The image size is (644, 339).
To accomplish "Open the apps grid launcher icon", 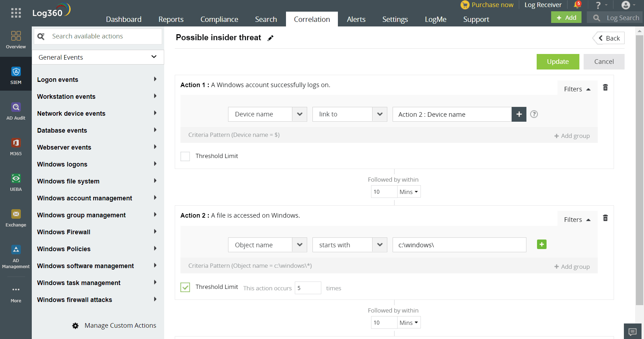I will [x=16, y=13].
